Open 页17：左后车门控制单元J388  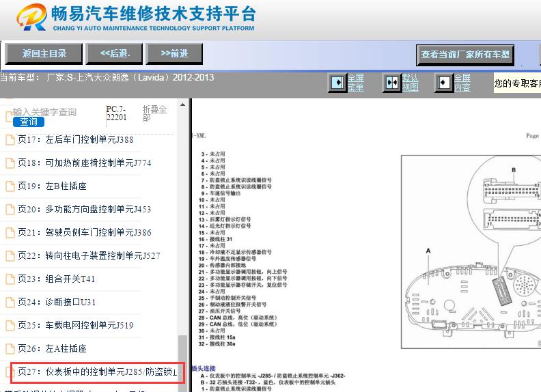pyautogui.click(x=76, y=140)
